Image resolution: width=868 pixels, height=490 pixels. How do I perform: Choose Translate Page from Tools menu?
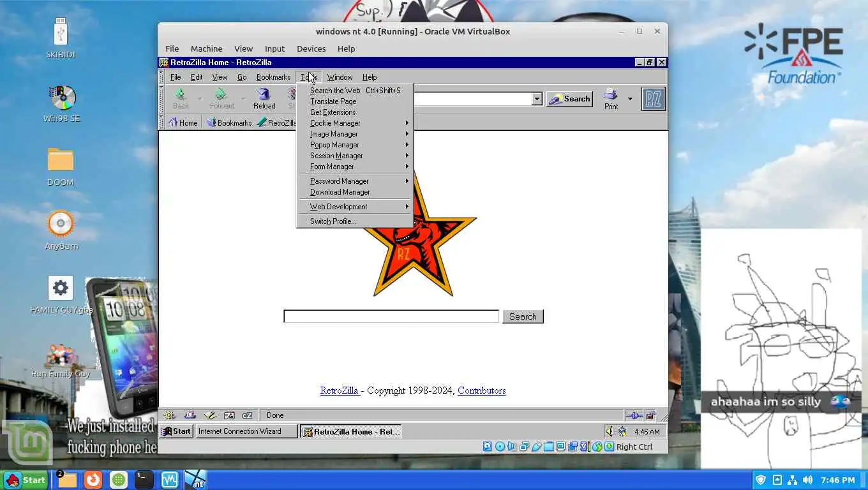tap(355, 101)
